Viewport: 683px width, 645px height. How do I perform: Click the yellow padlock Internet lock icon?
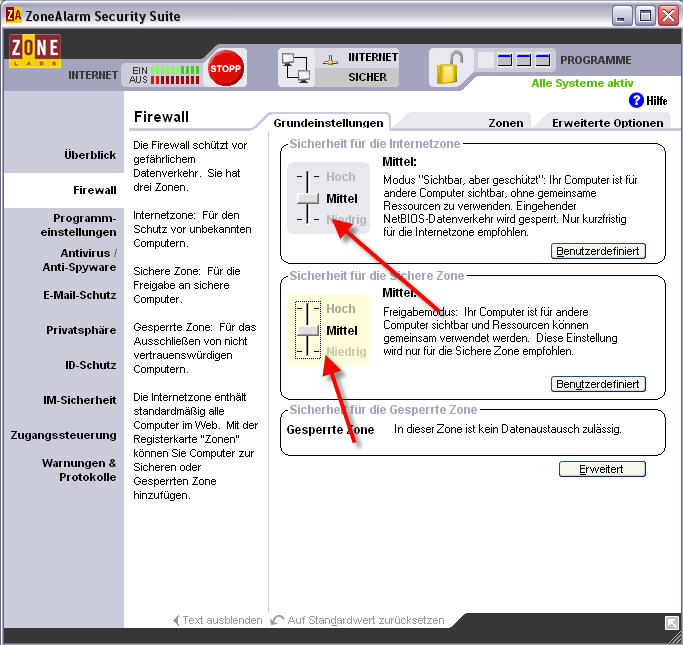click(x=450, y=68)
